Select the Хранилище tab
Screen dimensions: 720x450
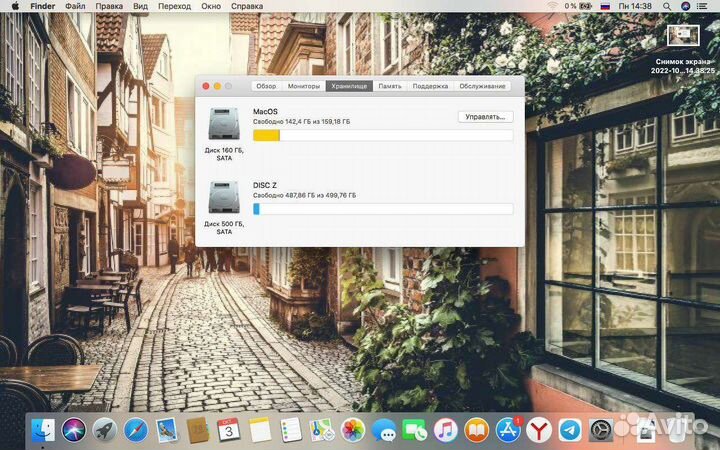pyautogui.click(x=349, y=86)
